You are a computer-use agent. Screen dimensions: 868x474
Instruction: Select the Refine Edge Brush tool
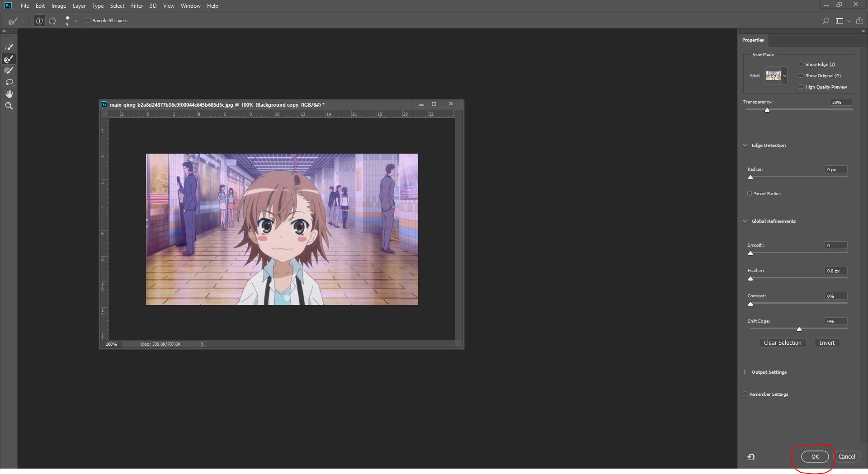[x=9, y=59]
